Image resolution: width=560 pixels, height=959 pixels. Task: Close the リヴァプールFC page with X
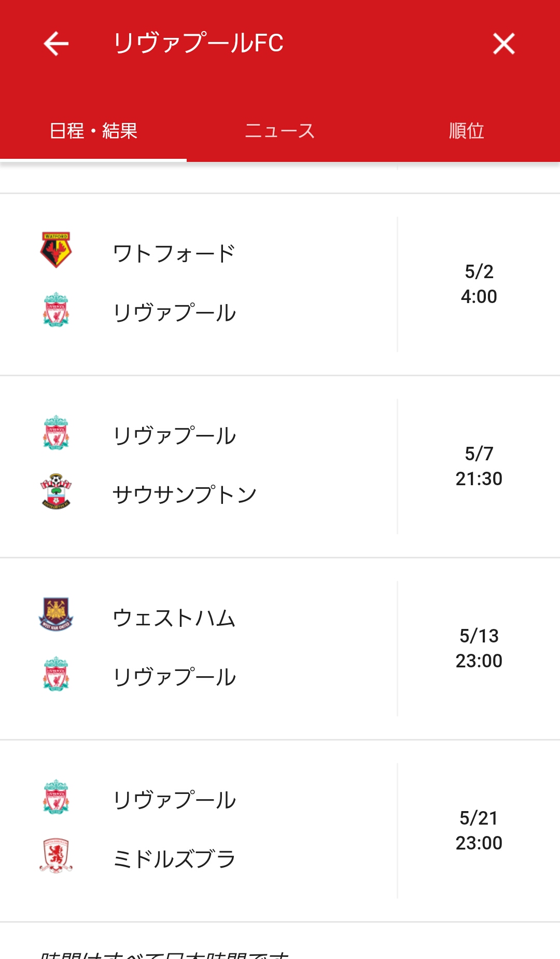(503, 44)
